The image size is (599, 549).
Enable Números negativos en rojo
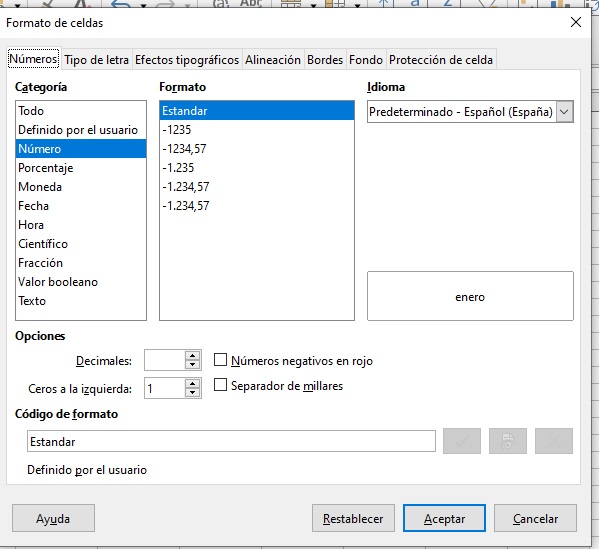tap(220, 360)
